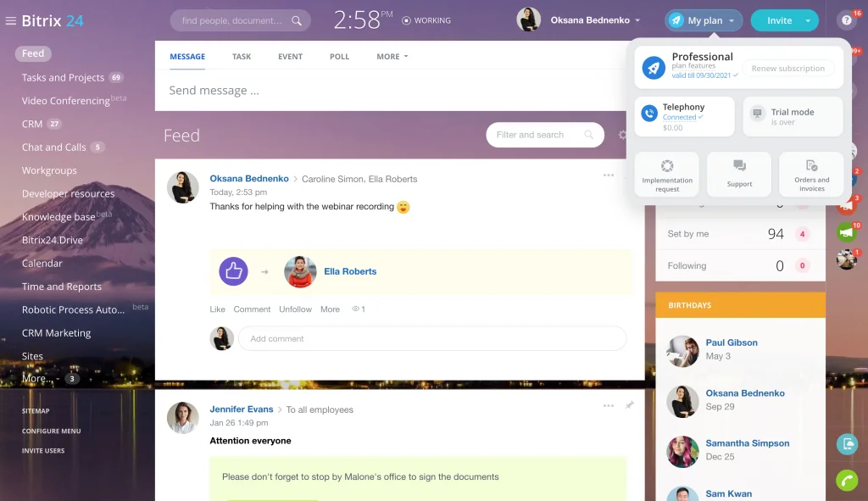Expand the MORE tab dropdown in the post form
This screenshot has height=501, width=868.
(x=392, y=56)
